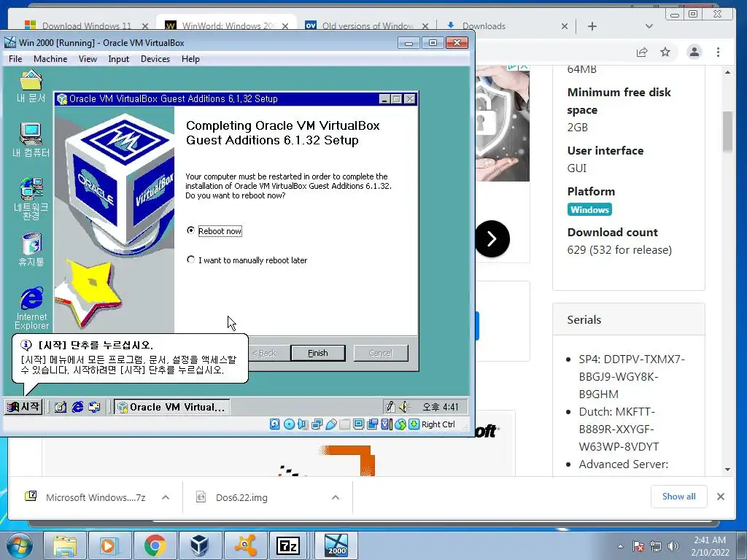This screenshot has height=560, width=747.
Task: Show hidden tray icons arrow in Windows 7
Action: coord(620,546)
